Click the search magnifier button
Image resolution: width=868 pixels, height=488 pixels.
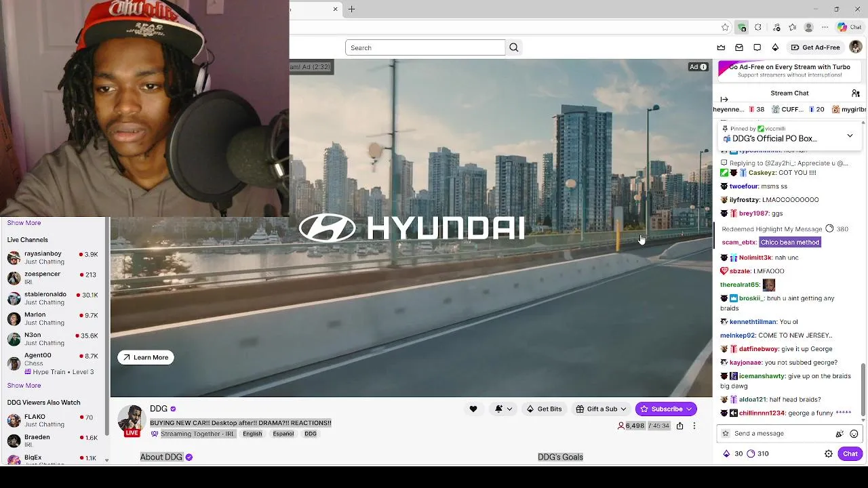[514, 47]
